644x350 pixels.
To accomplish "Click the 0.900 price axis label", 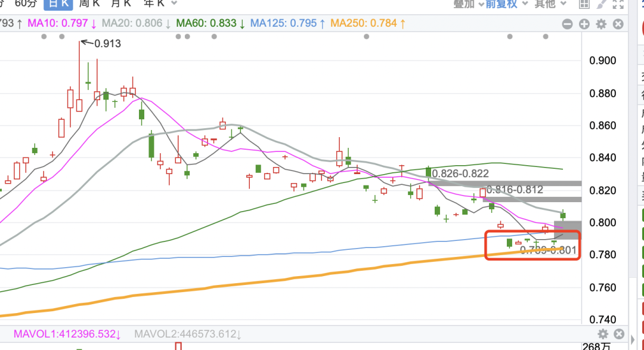I will 602,61.
